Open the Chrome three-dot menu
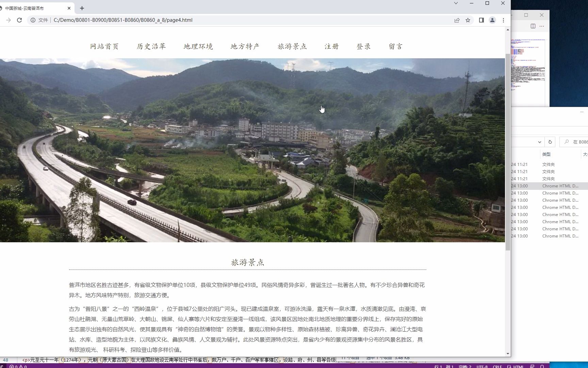This screenshot has width=588, height=368. (504, 20)
